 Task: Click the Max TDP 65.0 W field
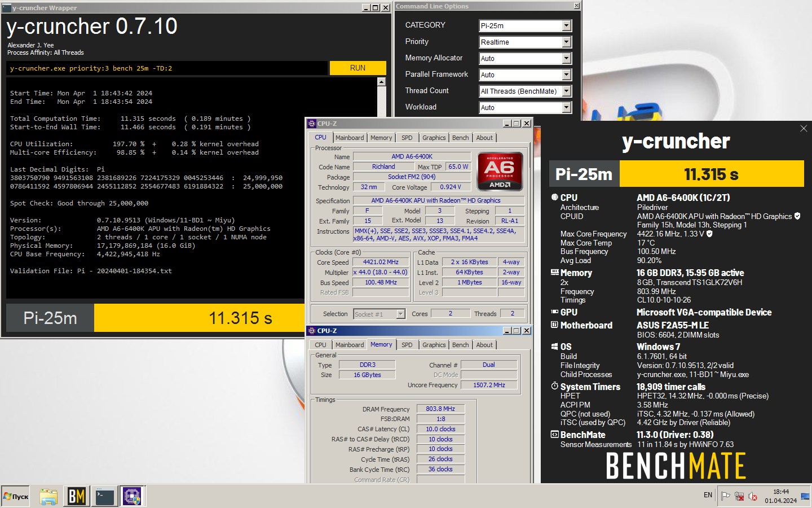[458, 167]
